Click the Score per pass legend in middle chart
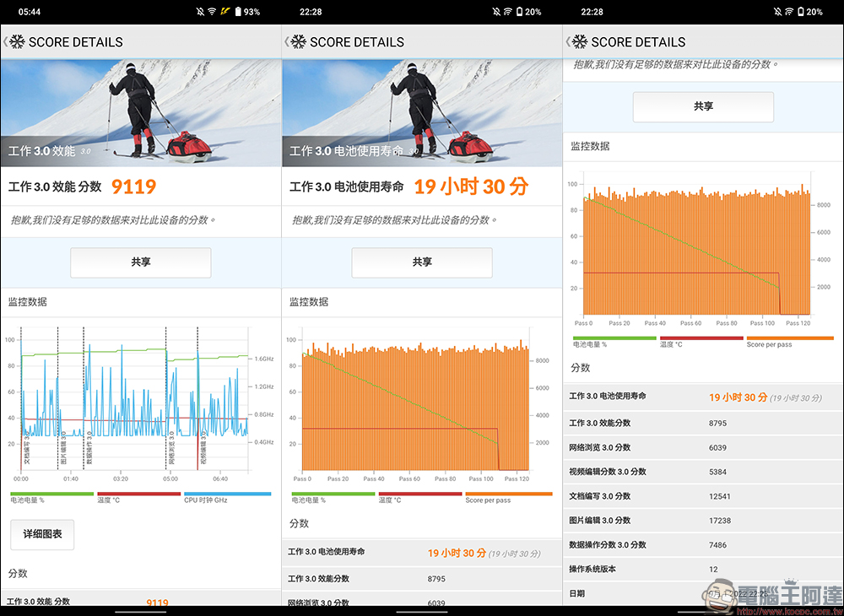844x616 pixels. point(509,497)
